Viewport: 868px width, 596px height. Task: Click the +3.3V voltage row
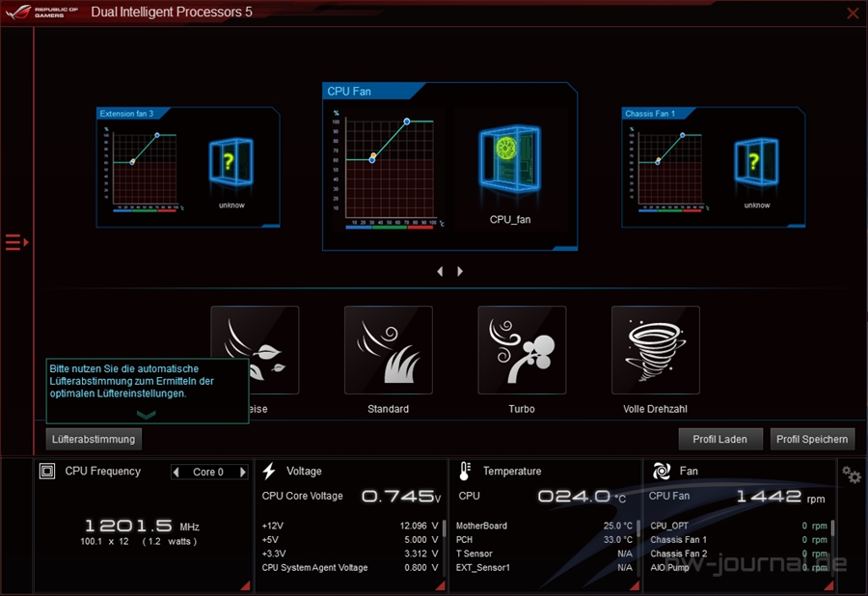[x=350, y=554]
